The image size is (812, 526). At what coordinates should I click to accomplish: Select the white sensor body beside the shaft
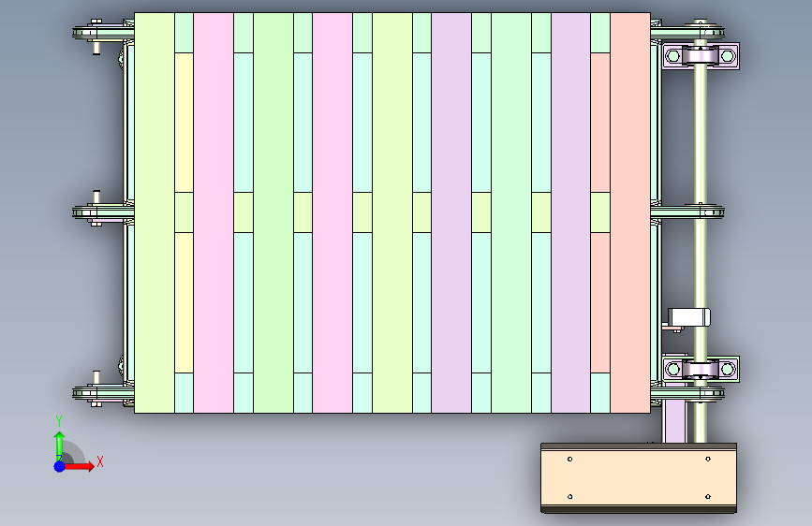click(x=688, y=317)
